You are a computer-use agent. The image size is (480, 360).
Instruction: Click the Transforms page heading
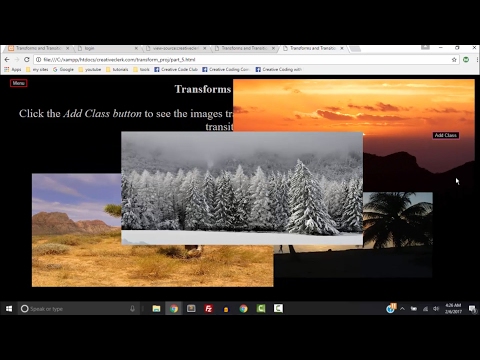coord(203,89)
